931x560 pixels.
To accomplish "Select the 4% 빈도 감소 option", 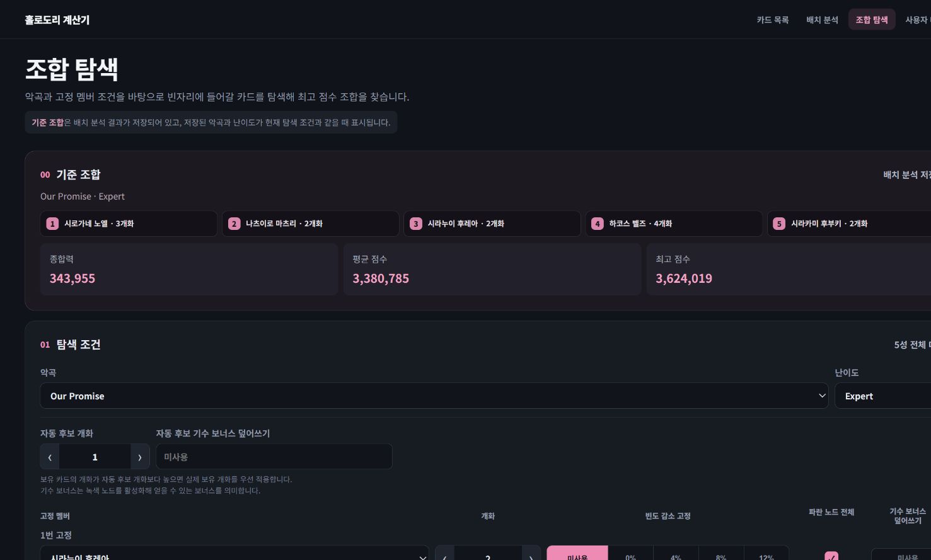I will click(x=676, y=554).
